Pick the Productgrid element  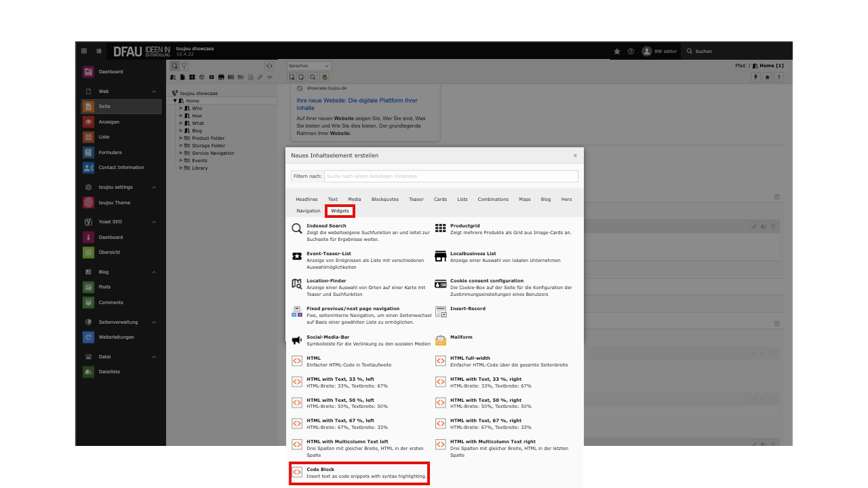[x=466, y=226]
